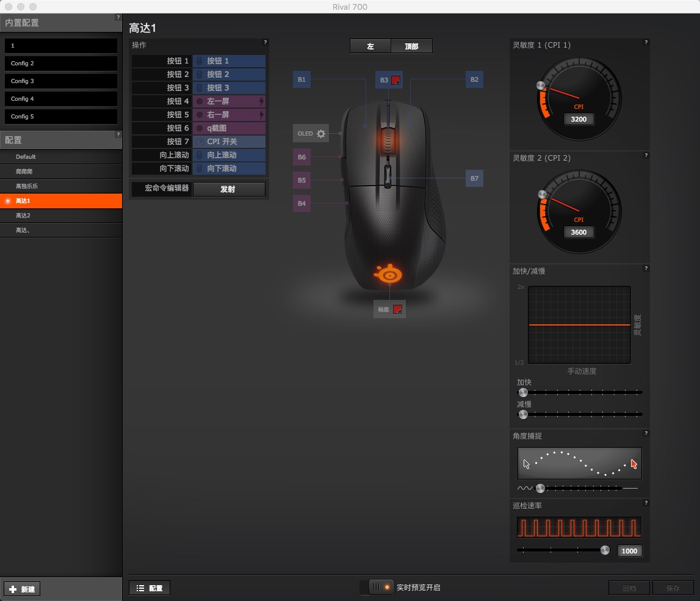Image resolution: width=700 pixels, height=601 pixels.
Task: Click the macro lightning icon on 按钮 5
Action: tap(262, 115)
